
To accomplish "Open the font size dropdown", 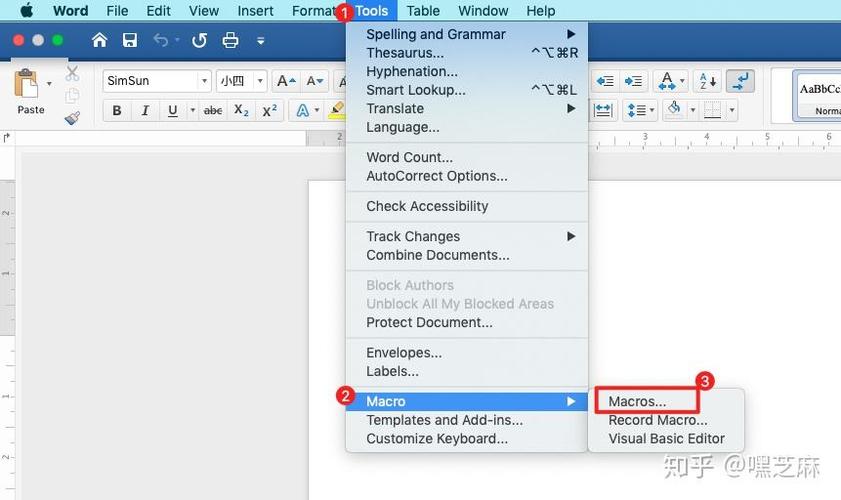I will point(260,81).
